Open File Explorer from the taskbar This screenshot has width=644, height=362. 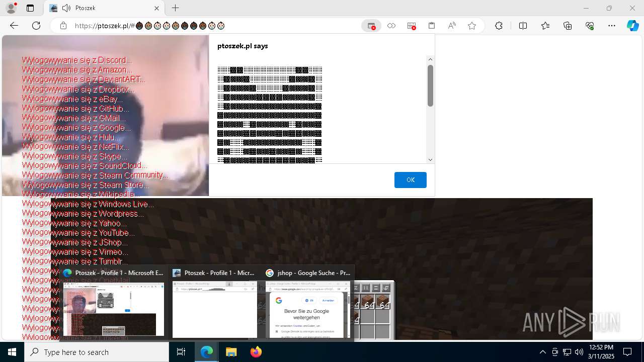pos(231,352)
